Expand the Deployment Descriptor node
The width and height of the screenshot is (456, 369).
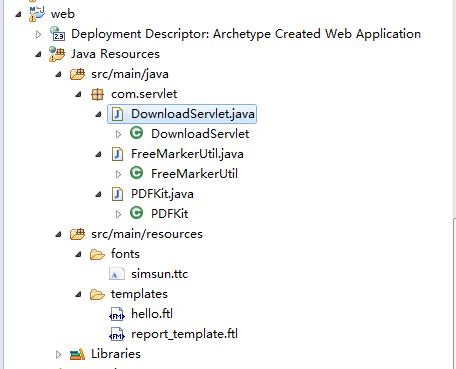click(39, 34)
